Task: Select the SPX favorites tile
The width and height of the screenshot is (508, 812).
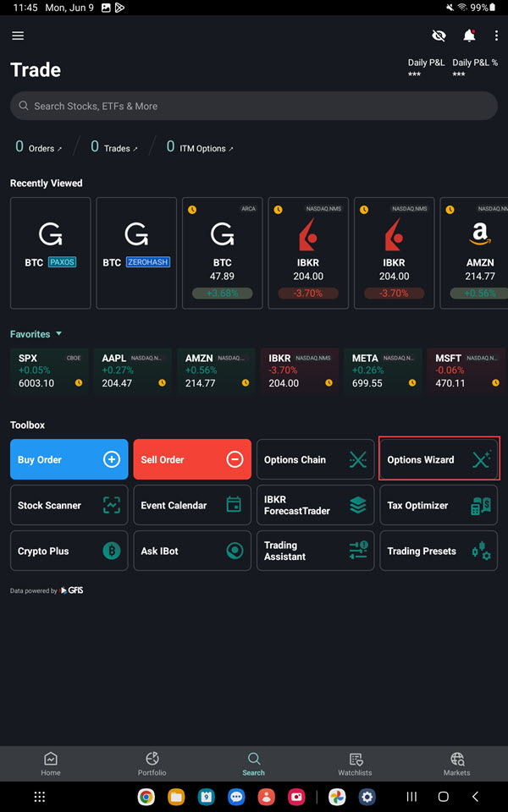Action: (x=49, y=371)
